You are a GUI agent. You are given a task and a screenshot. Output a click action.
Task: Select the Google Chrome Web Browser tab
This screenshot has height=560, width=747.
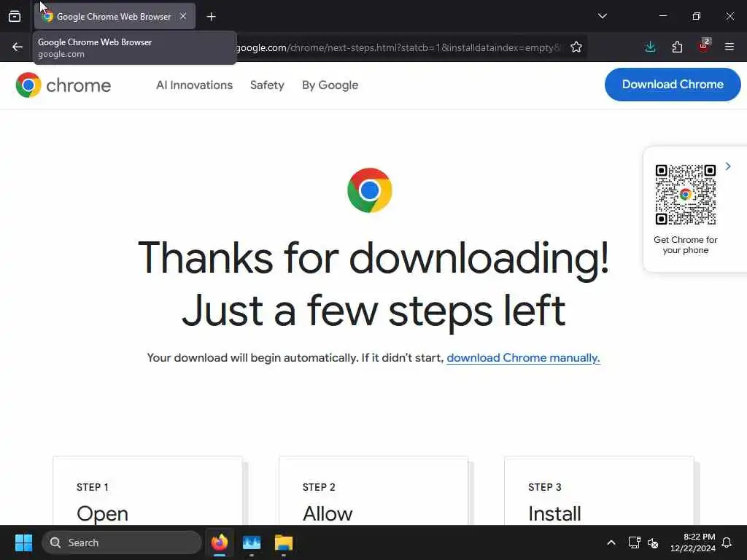coord(115,16)
